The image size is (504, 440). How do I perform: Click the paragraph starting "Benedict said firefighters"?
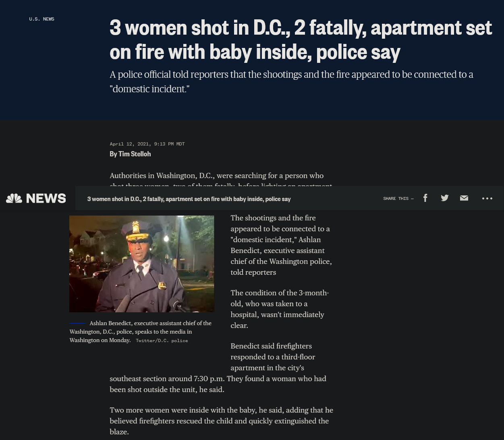(218, 367)
